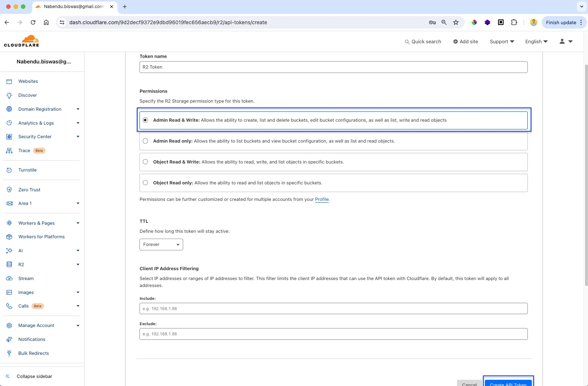
Task: Bookmark this page with star icon
Action: pyautogui.click(x=456, y=22)
